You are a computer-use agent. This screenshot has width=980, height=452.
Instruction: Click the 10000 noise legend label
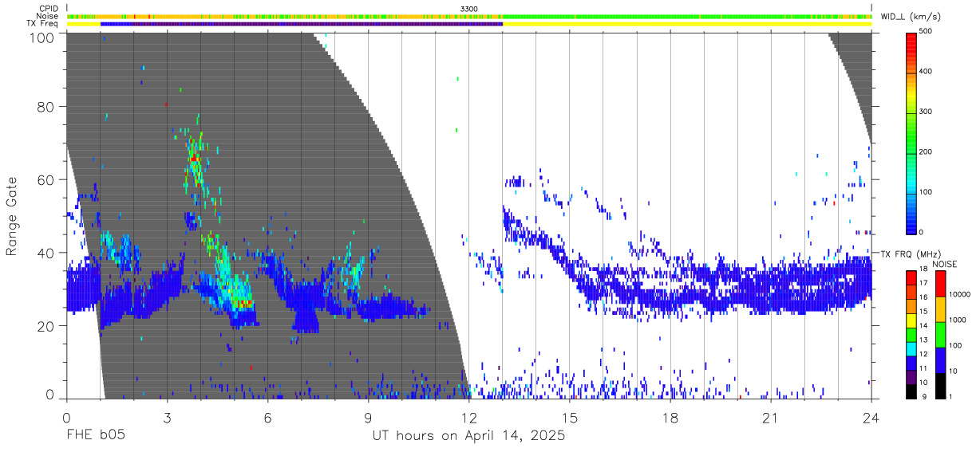point(959,295)
